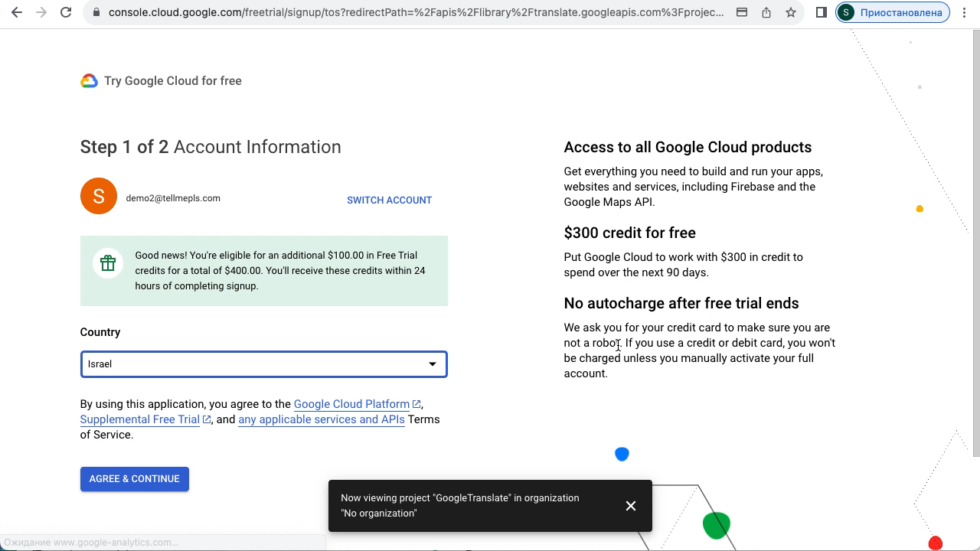Click the gift icon in credits banner
The image size is (980, 551).
pyautogui.click(x=108, y=263)
